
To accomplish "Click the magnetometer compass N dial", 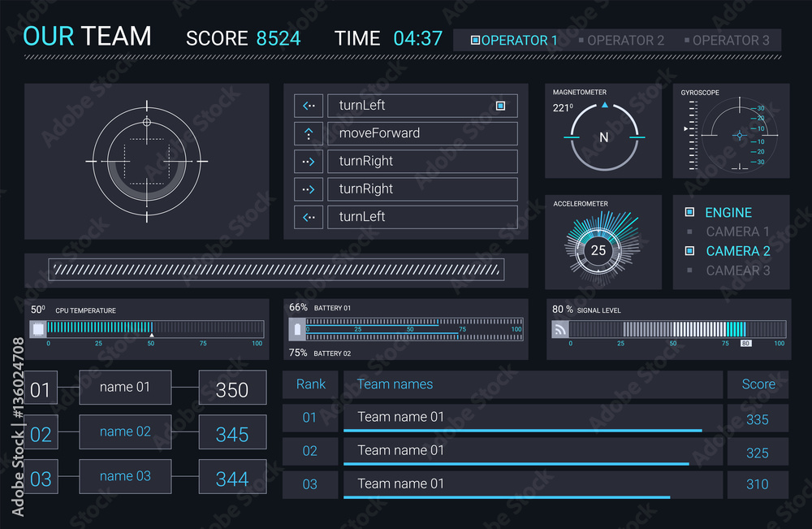I will click(x=604, y=137).
